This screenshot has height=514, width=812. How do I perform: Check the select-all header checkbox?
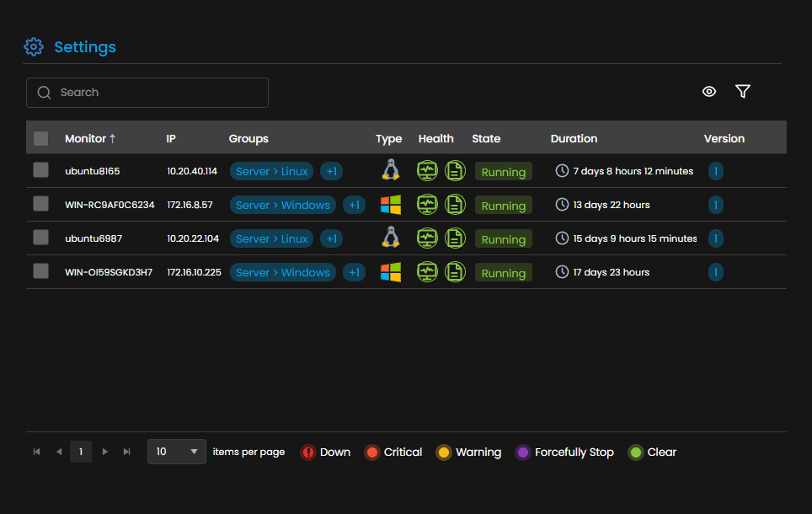point(41,138)
